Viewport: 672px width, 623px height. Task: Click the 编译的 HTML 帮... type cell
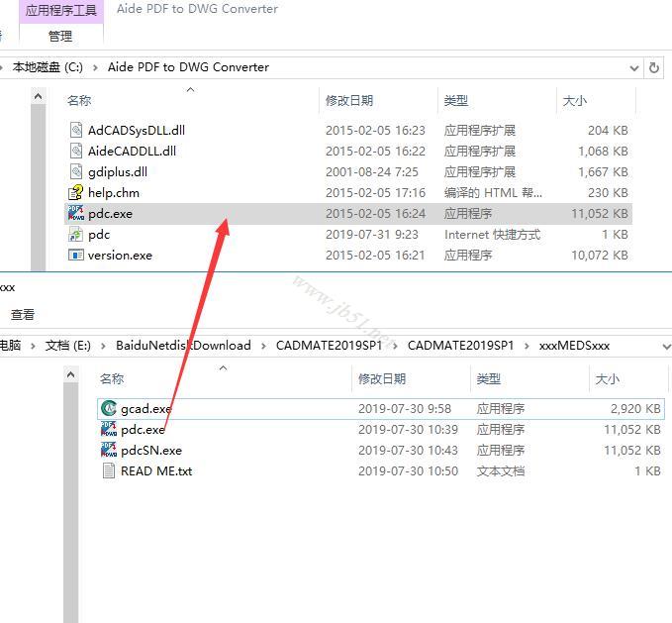(x=493, y=193)
